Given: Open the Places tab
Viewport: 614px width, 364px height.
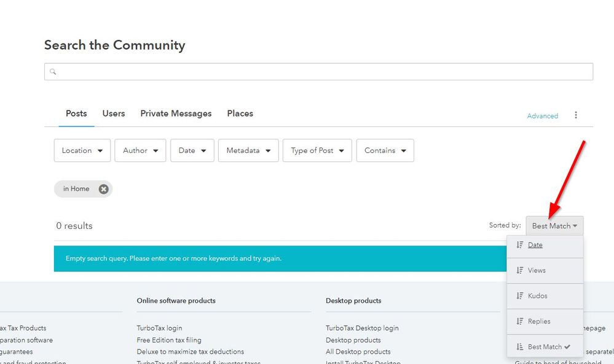Looking at the screenshot, I should [240, 114].
